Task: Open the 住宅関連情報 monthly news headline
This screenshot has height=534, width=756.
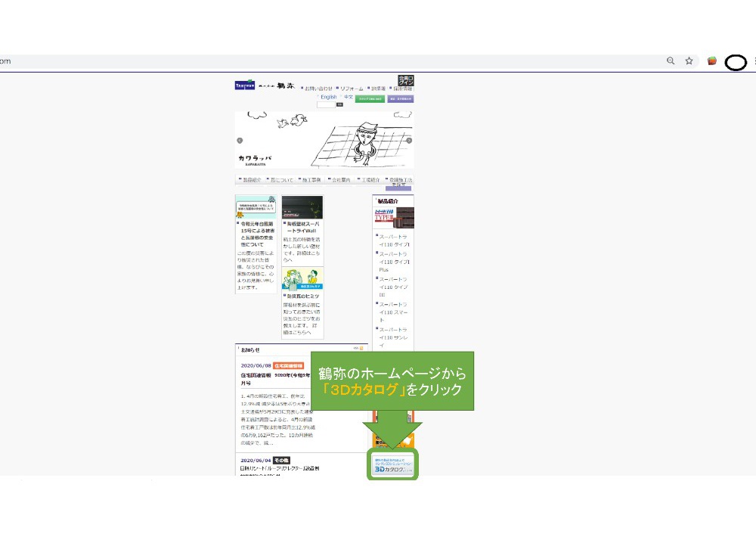Action: coord(275,379)
